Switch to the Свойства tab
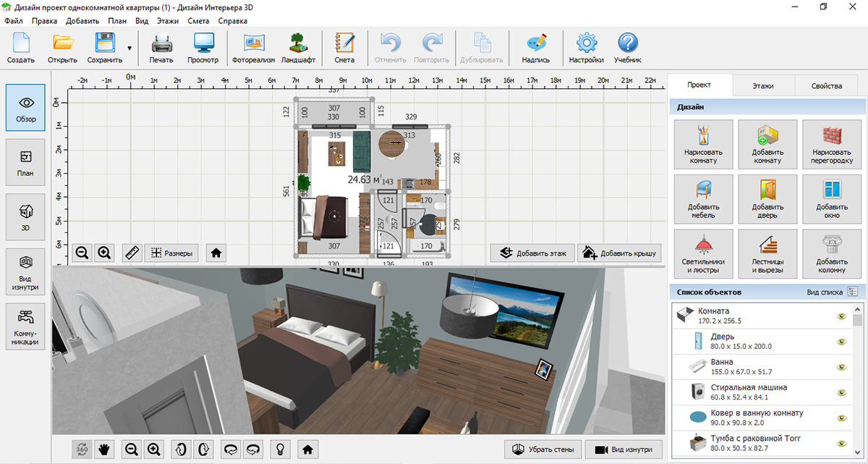868x464 pixels. pos(826,85)
